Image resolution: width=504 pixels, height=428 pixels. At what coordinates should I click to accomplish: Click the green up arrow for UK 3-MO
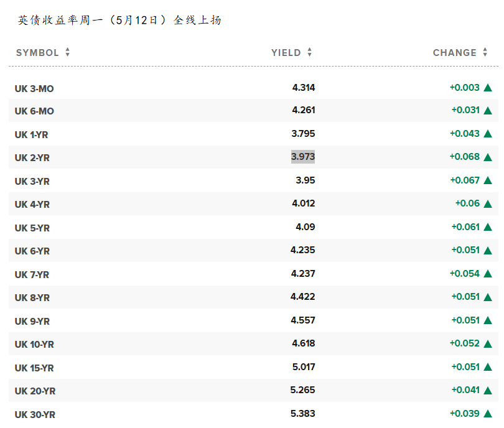[x=488, y=88]
